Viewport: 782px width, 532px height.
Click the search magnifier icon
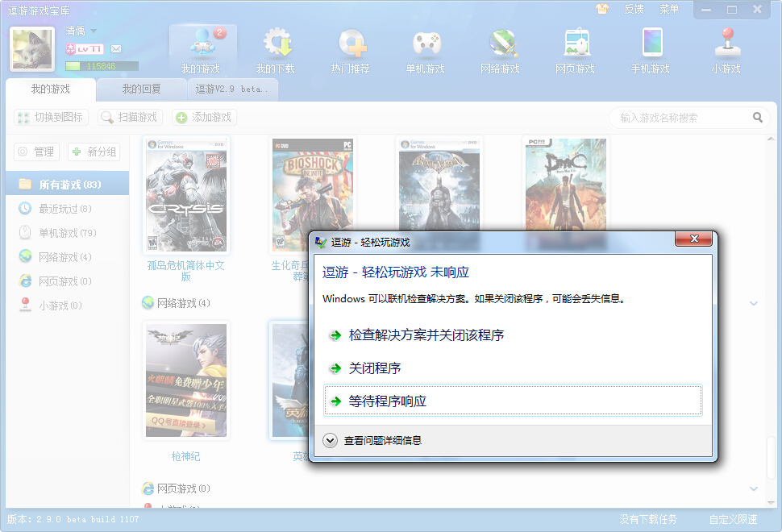758,118
